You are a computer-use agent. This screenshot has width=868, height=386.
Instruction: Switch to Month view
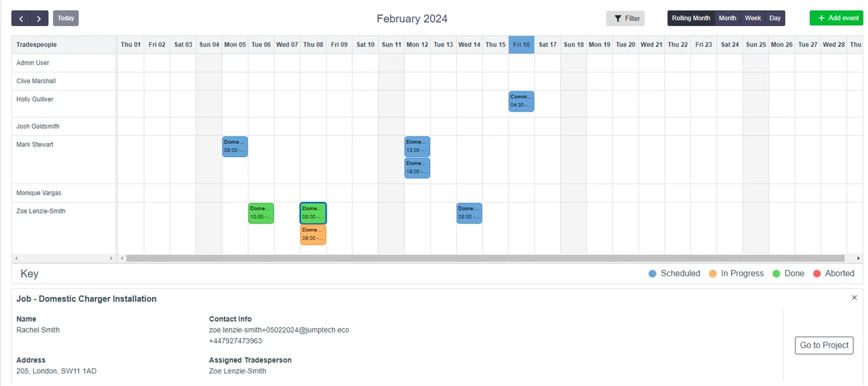pos(727,18)
